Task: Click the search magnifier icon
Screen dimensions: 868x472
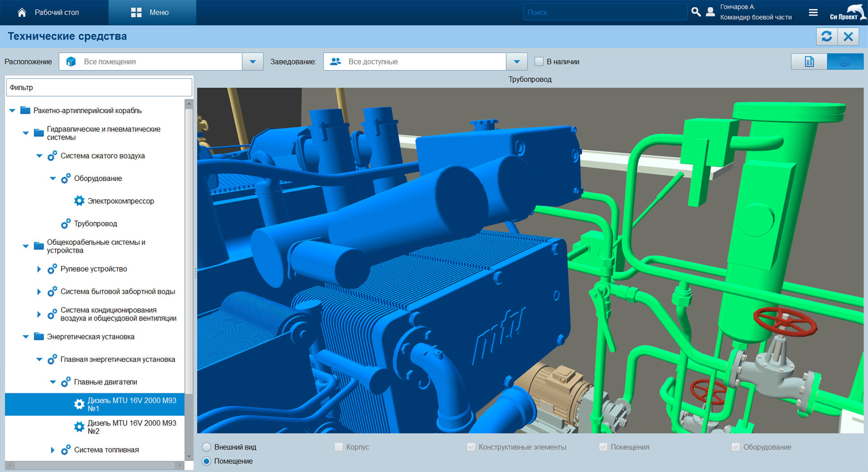Action: pos(696,11)
